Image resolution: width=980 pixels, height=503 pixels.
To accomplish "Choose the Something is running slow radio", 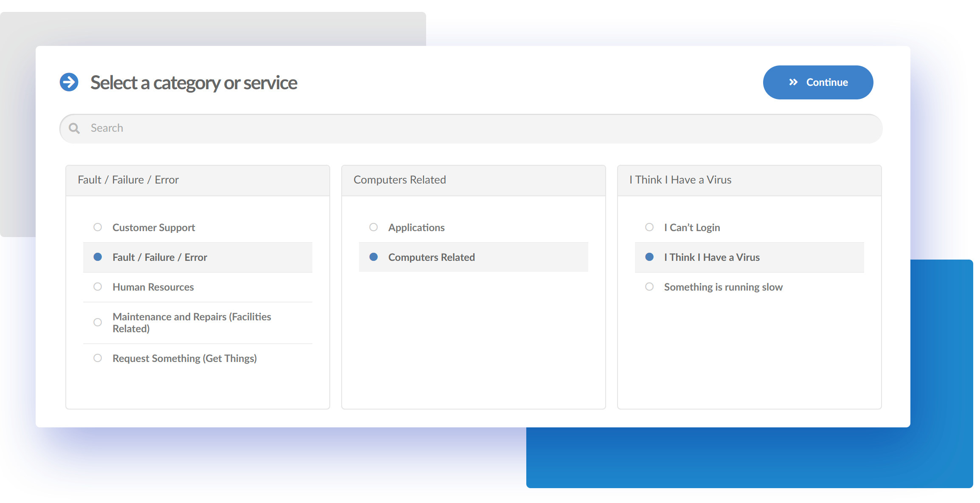I will tap(649, 287).
